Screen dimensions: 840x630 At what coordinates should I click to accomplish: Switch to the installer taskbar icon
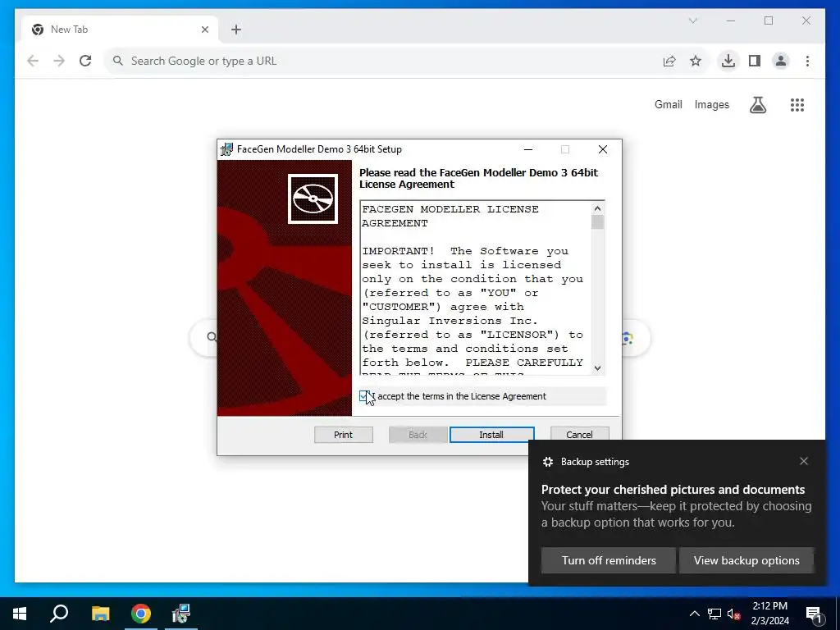tap(181, 614)
